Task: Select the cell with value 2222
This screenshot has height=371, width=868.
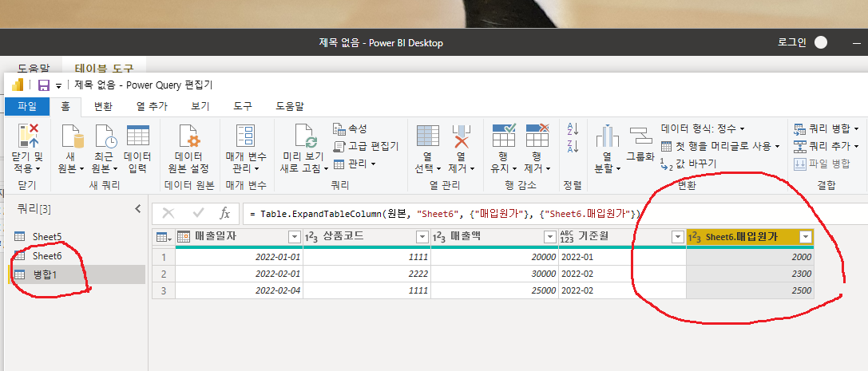Action: click(367, 274)
